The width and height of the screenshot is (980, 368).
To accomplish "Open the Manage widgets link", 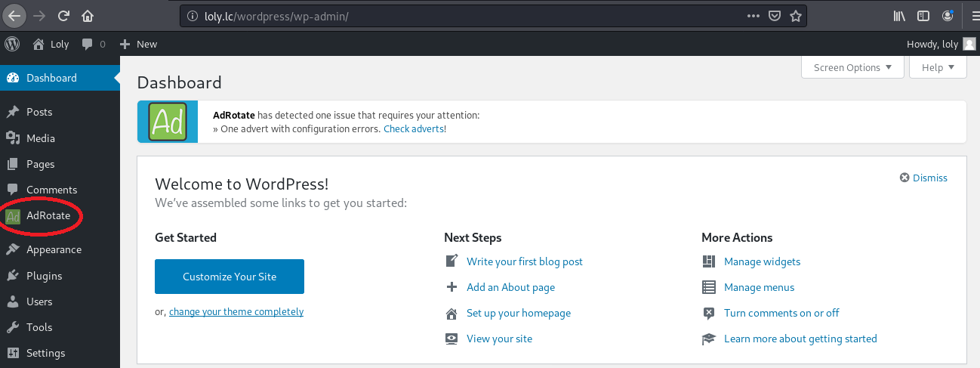I will point(762,261).
